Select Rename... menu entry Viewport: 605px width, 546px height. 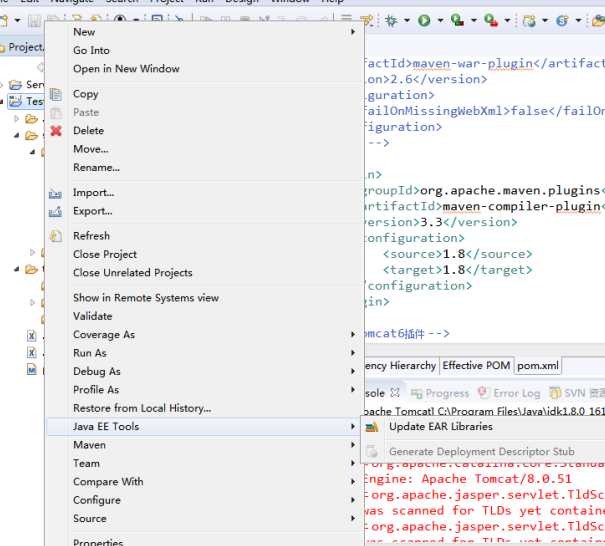[x=96, y=167]
